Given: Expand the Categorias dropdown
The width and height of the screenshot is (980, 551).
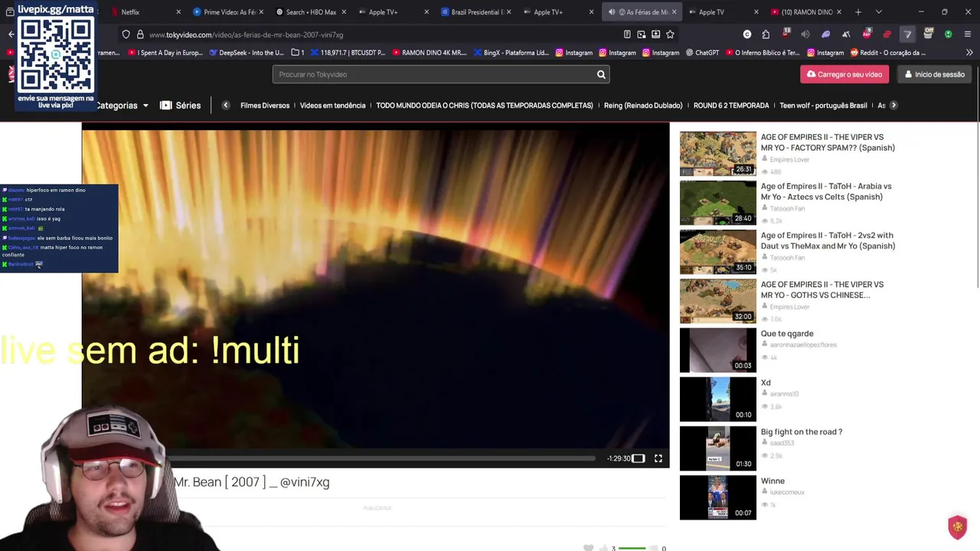Looking at the screenshot, I should tap(122, 106).
